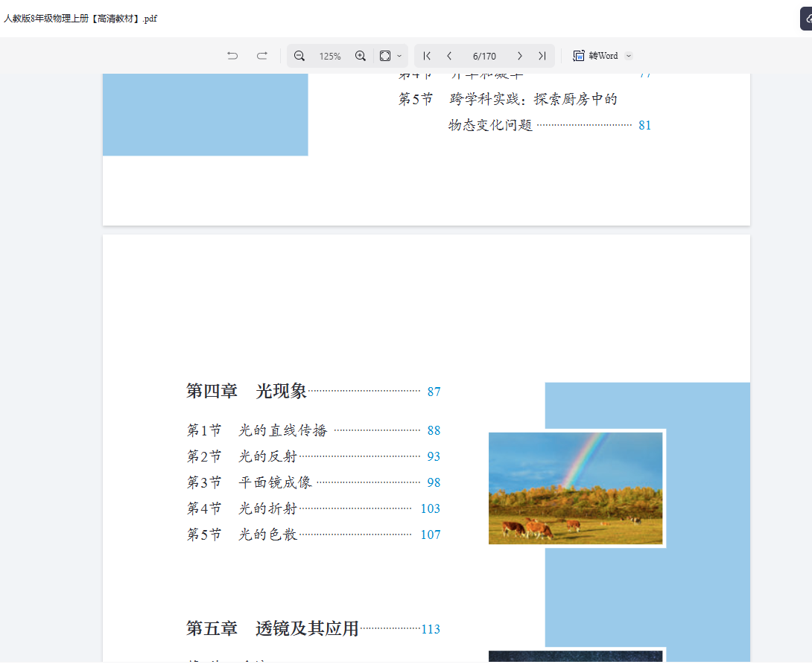Click the link icon in the top-right corner
This screenshot has width=812, height=670.
click(x=807, y=19)
